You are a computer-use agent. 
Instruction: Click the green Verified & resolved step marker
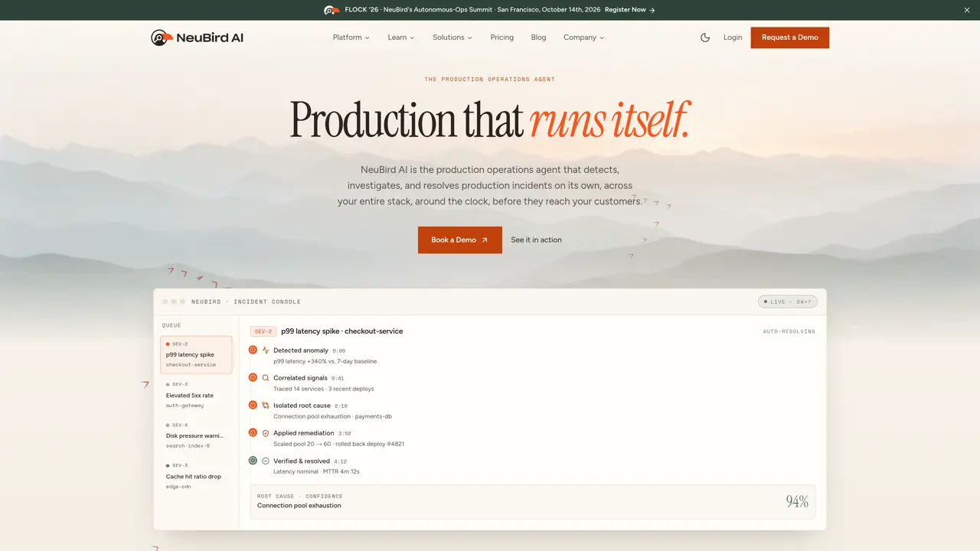coord(253,461)
